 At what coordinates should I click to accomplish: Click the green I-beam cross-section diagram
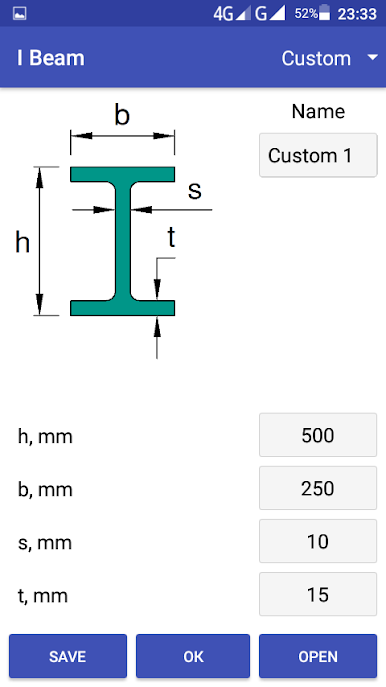click(123, 241)
